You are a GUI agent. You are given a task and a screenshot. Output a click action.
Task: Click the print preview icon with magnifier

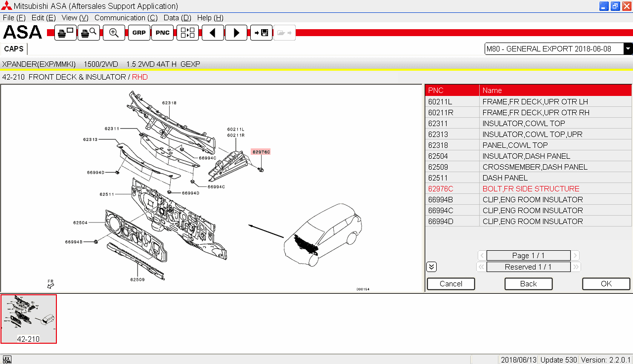click(89, 33)
